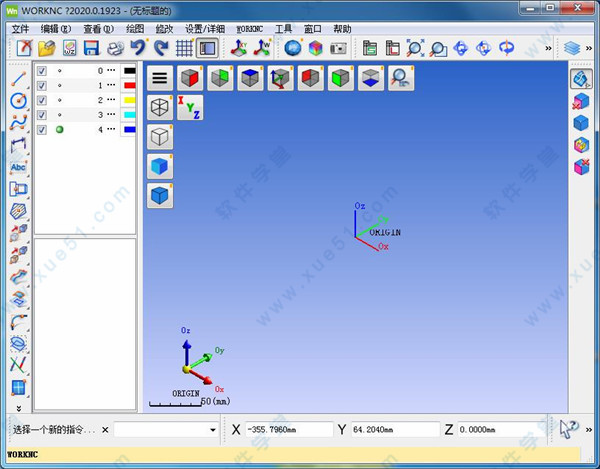Select the dimension tool
This screenshot has height=469, width=600.
point(18,145)
